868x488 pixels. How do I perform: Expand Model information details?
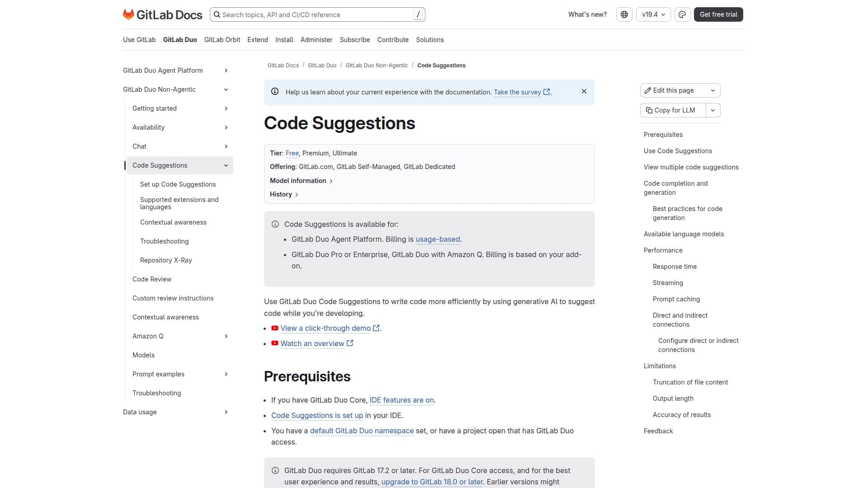(x=301, y=181)
